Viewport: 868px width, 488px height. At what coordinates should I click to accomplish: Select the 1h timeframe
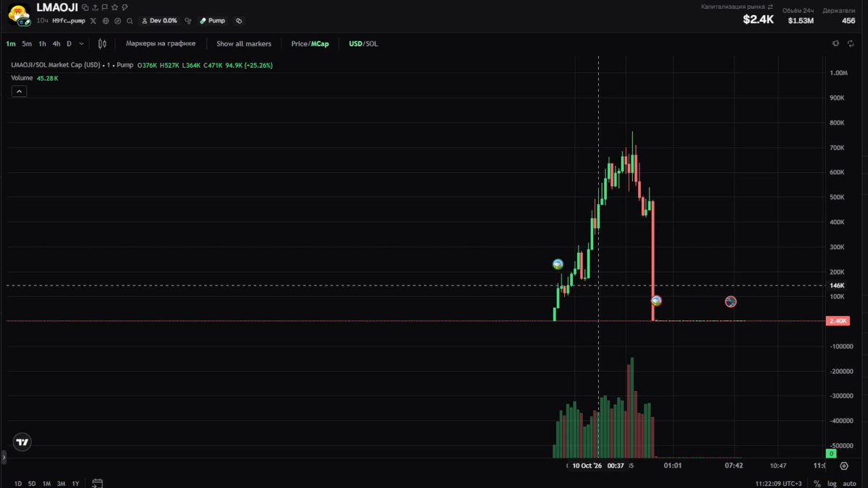pyautogui.click(x=43, y=43)
